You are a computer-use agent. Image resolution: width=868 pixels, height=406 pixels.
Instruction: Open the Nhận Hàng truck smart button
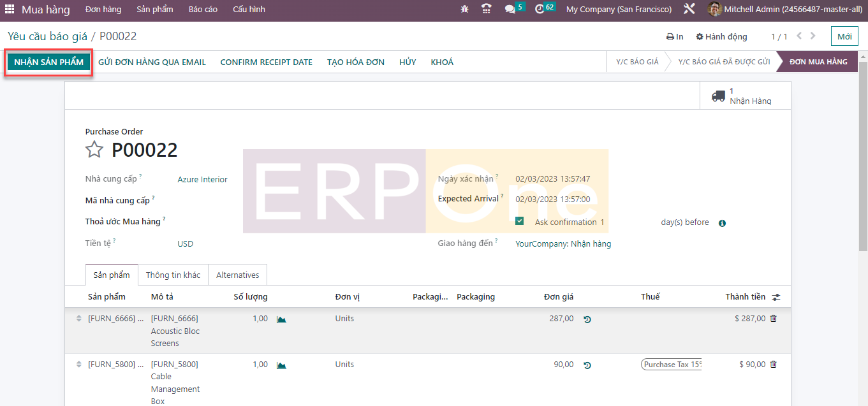[x=741, y=96]
